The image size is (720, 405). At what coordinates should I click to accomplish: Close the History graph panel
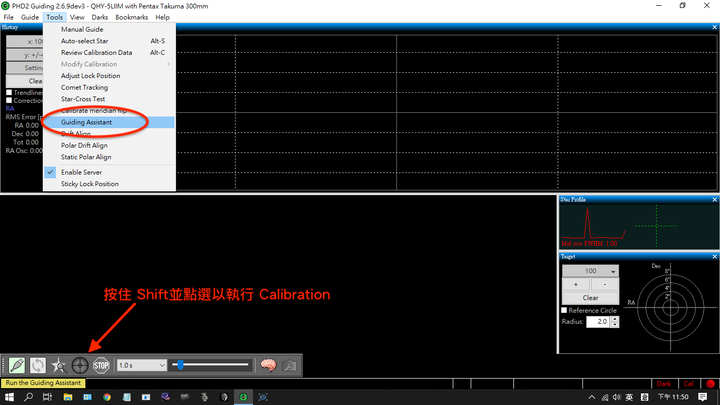click(714, 27)
